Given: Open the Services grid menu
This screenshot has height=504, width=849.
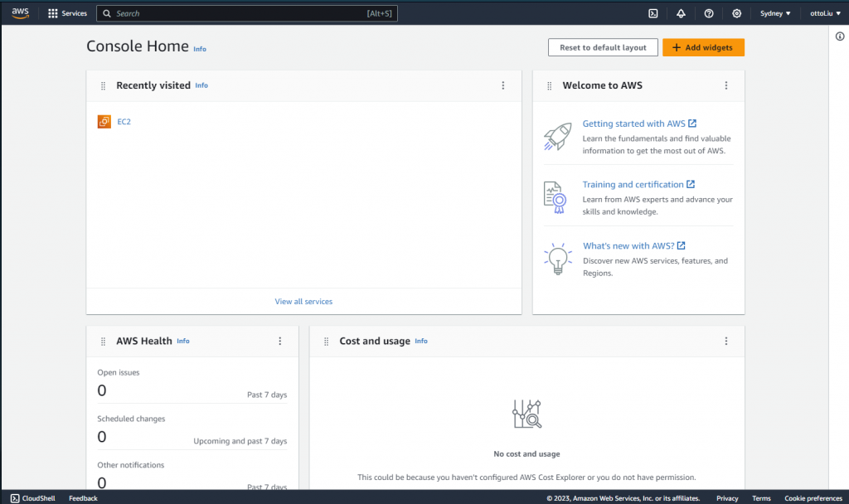Looking at the screenshot, I should coord(68,13).
